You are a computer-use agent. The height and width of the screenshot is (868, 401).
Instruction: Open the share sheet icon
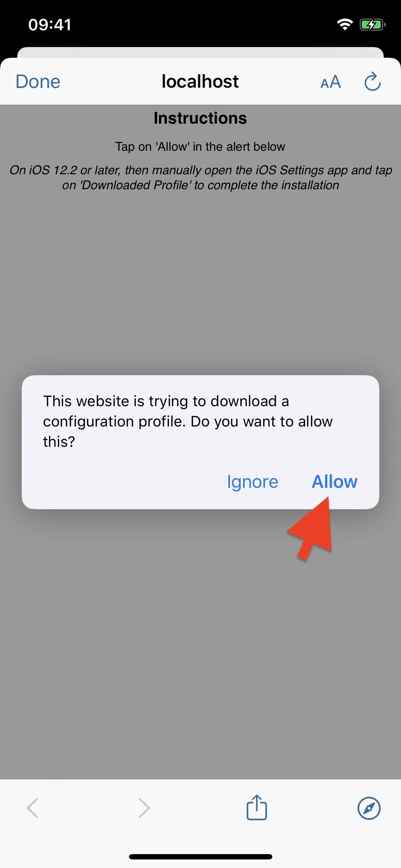coord(257,807)
